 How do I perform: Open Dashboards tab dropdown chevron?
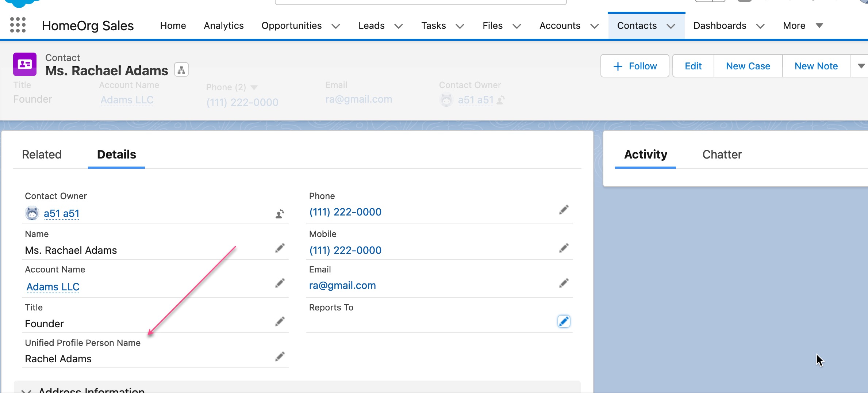pyautogui.click(x=760, y=26)
